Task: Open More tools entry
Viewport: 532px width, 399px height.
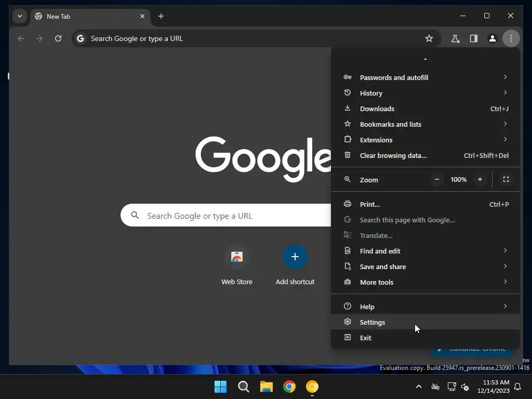Action: point(425,282)
